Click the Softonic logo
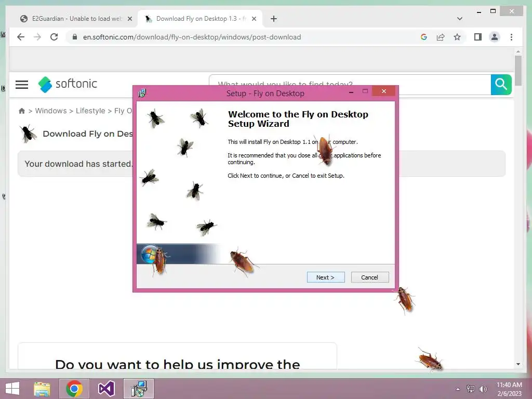The height and width of the screenshot is (399, 532). point(68,84)
